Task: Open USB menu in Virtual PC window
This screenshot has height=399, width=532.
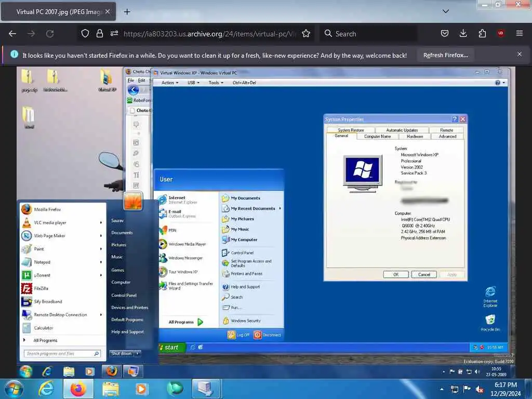Action: (x=193, y=83)
